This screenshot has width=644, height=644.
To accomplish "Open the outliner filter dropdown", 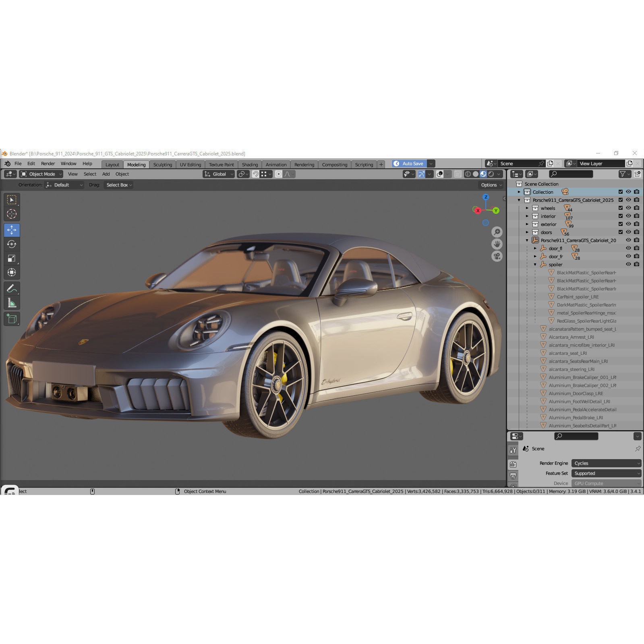I will (625, 174).
